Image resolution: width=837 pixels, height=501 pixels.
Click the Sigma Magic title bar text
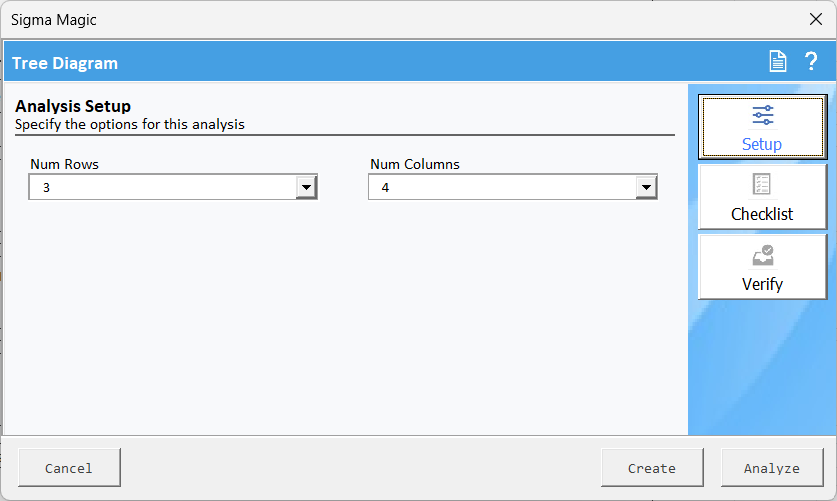pos(53,20)
